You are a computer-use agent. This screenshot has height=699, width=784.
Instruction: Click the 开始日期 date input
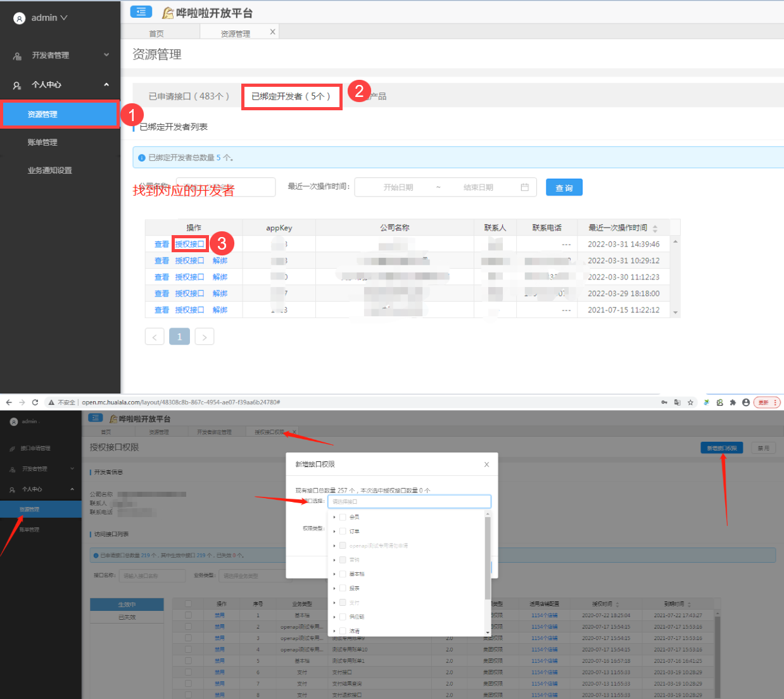pyautogui.click(x=398, y=188)
